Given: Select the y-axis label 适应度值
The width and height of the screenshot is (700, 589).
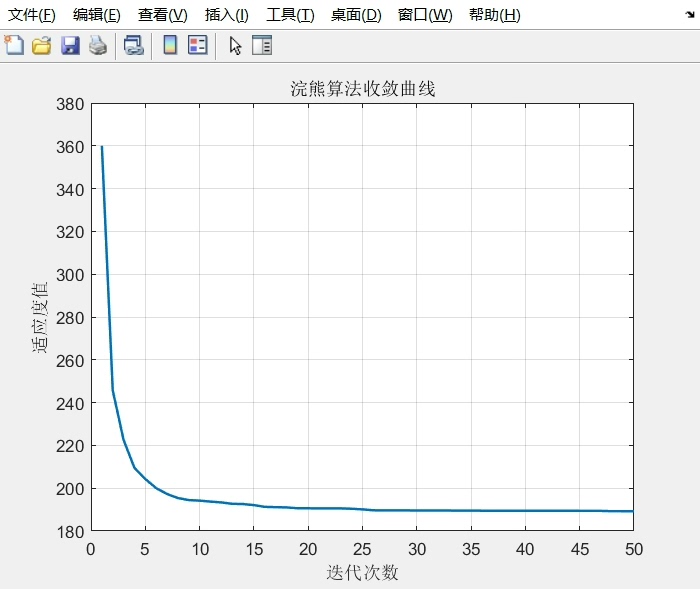Looking at the screenshot, I should [x=40, y=317].
